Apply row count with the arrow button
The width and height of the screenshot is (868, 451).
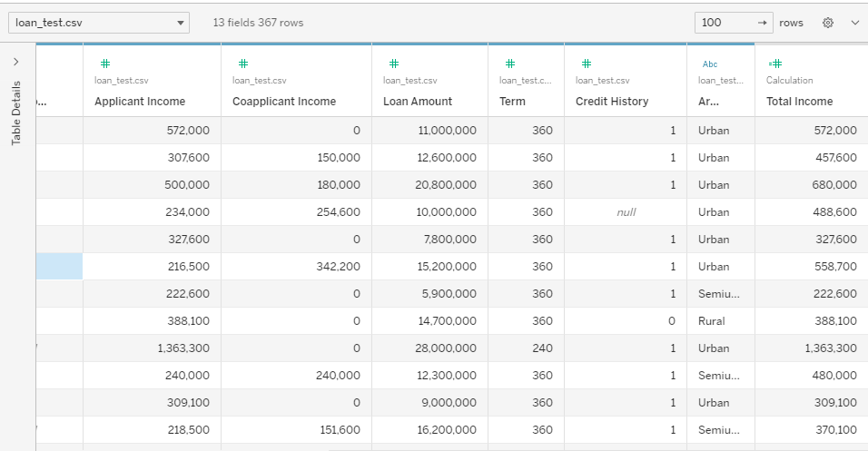tap(763, 23)
